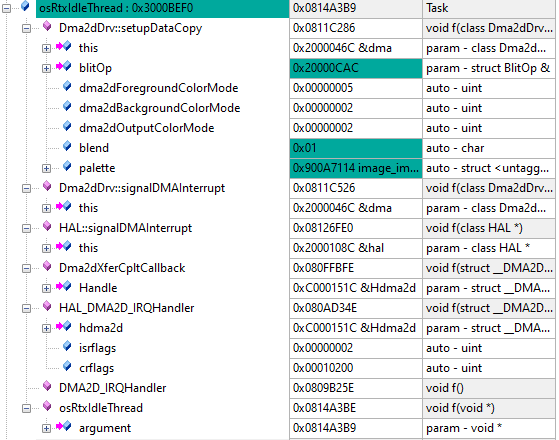Collapse the HAL::signalDMAInterrupt frame
Image resolution: width=559 pixels, height=440 pixels.
tap(26, 228)
